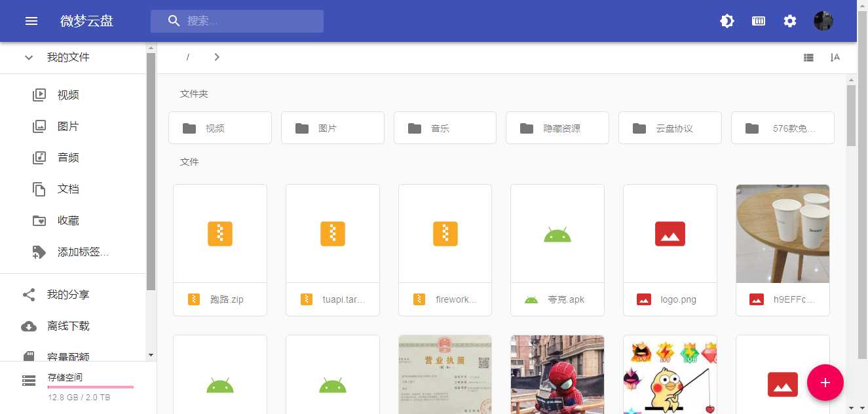Click the share icon beside 我的分享
868x414 pixels.
point(29,295)
